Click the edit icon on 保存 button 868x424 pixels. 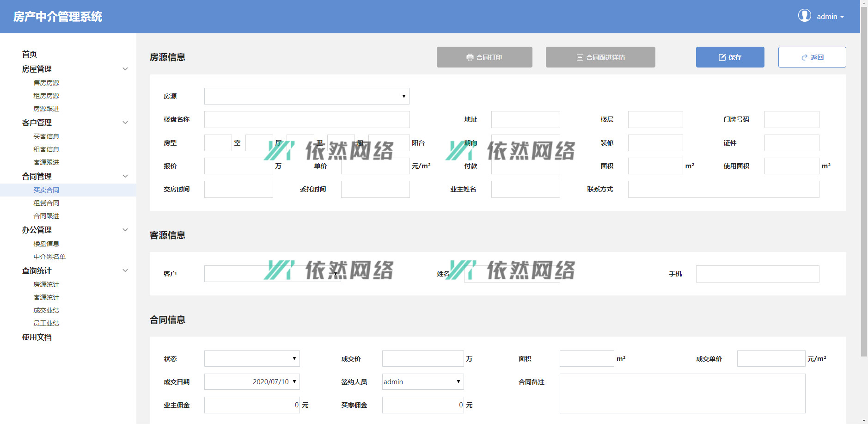[722, 57]
